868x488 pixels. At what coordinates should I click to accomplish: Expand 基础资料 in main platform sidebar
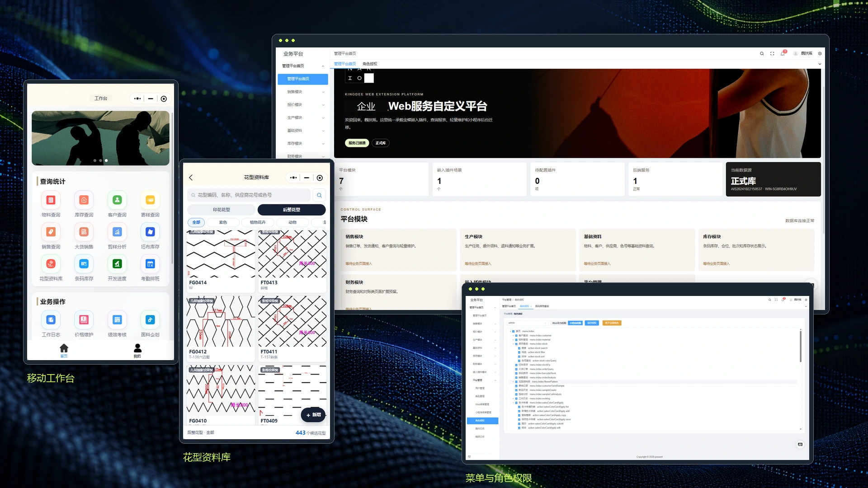(303, 131)
